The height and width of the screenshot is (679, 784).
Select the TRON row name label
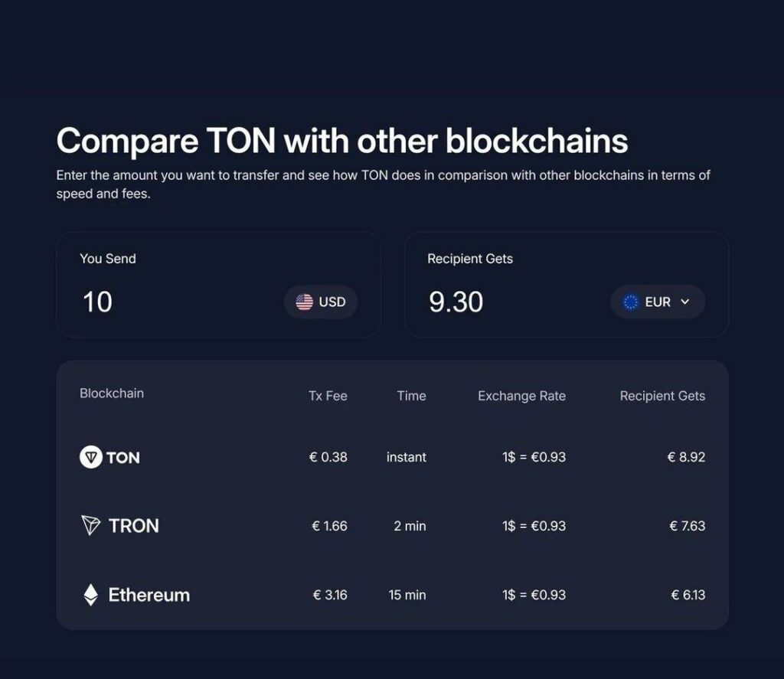[133, 526]
